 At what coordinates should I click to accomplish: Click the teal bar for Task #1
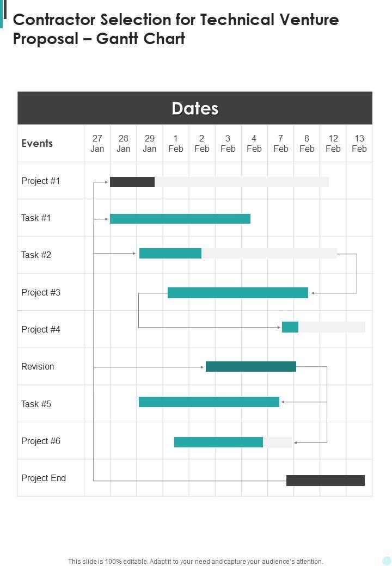180,219
